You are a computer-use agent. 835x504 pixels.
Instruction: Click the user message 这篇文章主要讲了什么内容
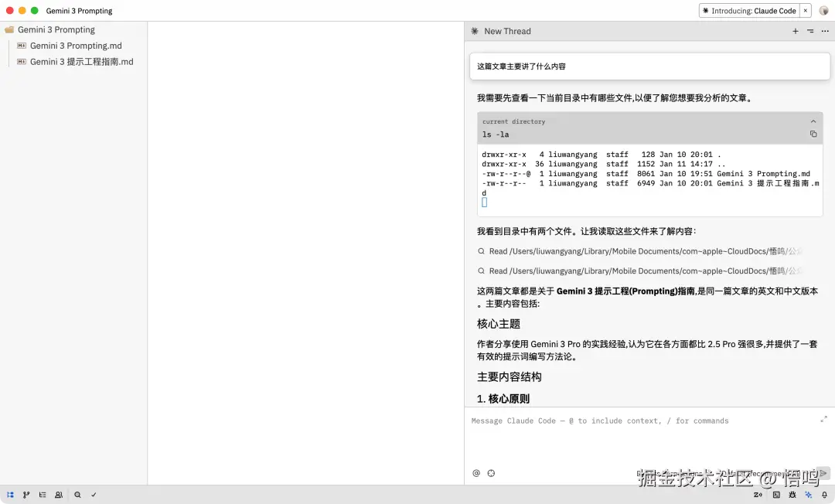(649, 66)
